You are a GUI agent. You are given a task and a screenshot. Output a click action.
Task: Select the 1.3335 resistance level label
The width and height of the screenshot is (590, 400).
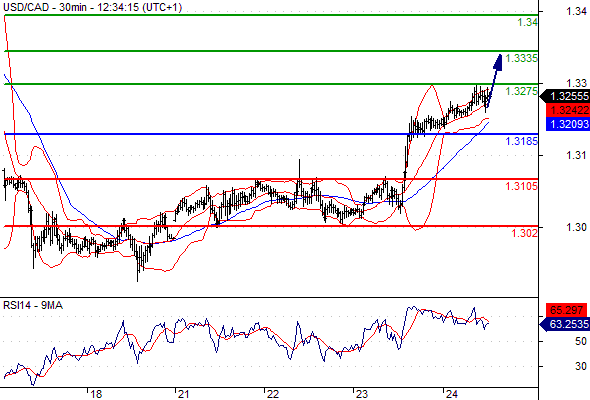(522, 58)
